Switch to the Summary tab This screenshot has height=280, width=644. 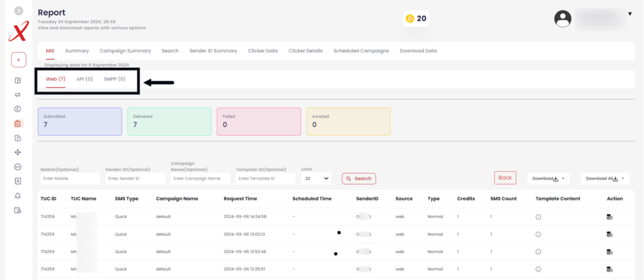click(x=77, y=51)
